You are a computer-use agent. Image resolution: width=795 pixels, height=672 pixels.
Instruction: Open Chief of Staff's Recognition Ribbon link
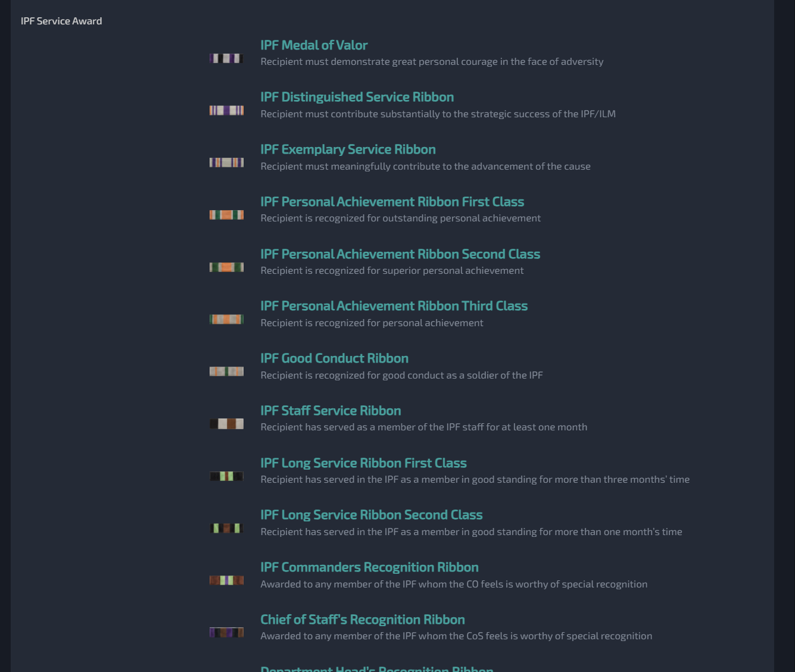click(x=362, y=620)
